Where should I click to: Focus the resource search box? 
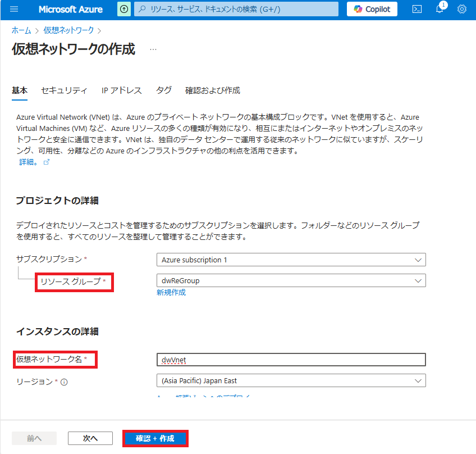236,9
